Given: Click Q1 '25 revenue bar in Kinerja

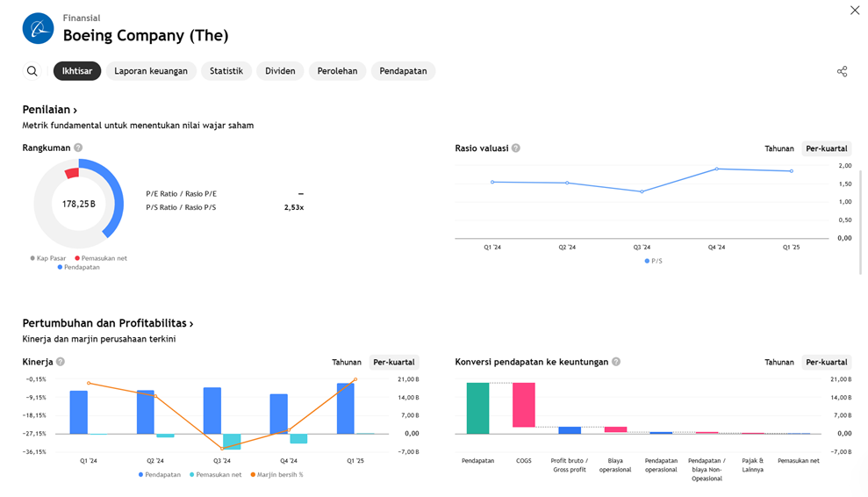Looking at the screenshot, I should click(346, 408).
